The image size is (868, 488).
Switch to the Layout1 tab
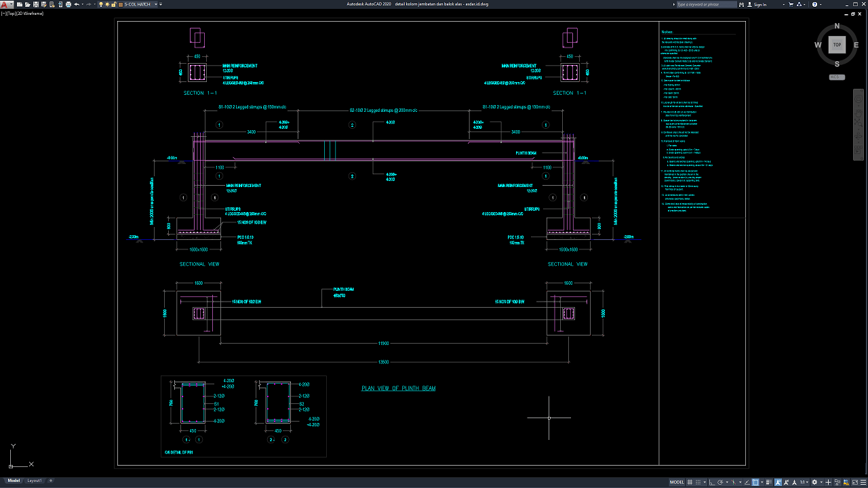[x=34, y=481]
